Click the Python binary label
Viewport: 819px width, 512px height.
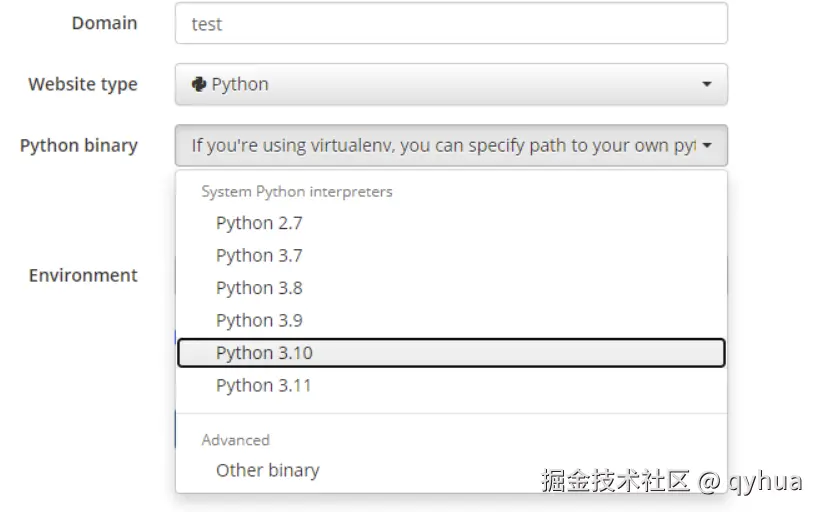[78, 145]
